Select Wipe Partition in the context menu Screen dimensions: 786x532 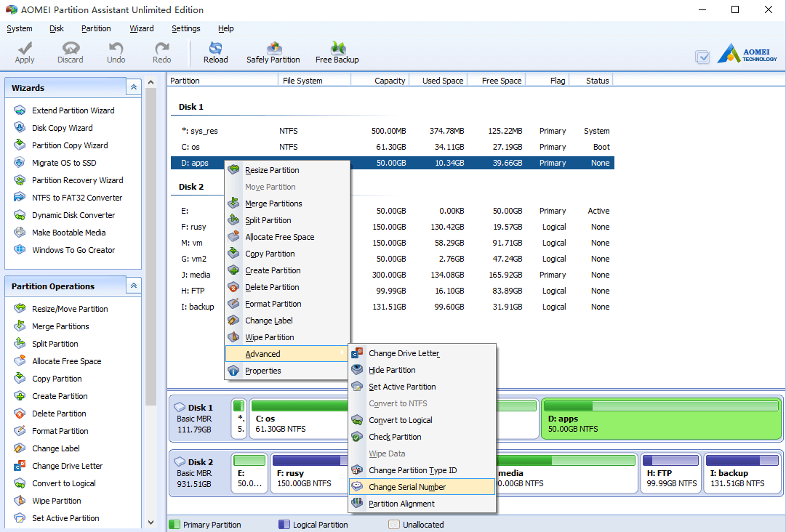pos(286,337)
